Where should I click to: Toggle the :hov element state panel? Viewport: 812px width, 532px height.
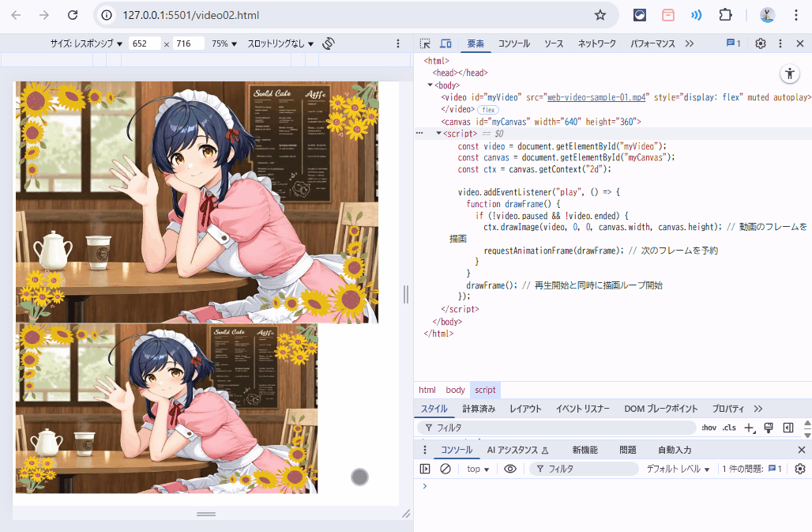(x=709, y=428)
